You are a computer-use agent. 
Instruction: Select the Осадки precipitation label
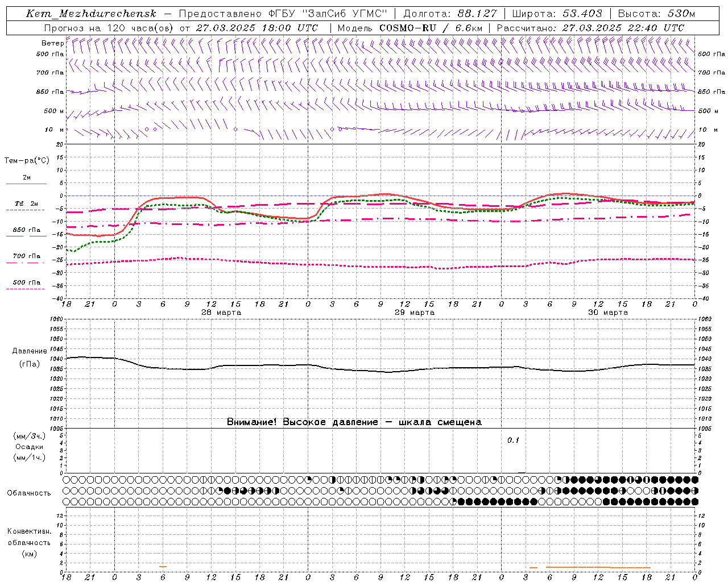tap(30, 447)
